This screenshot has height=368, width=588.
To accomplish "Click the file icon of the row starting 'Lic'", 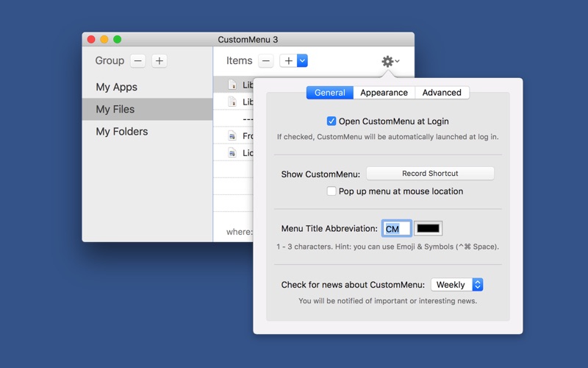I will 232,153.
